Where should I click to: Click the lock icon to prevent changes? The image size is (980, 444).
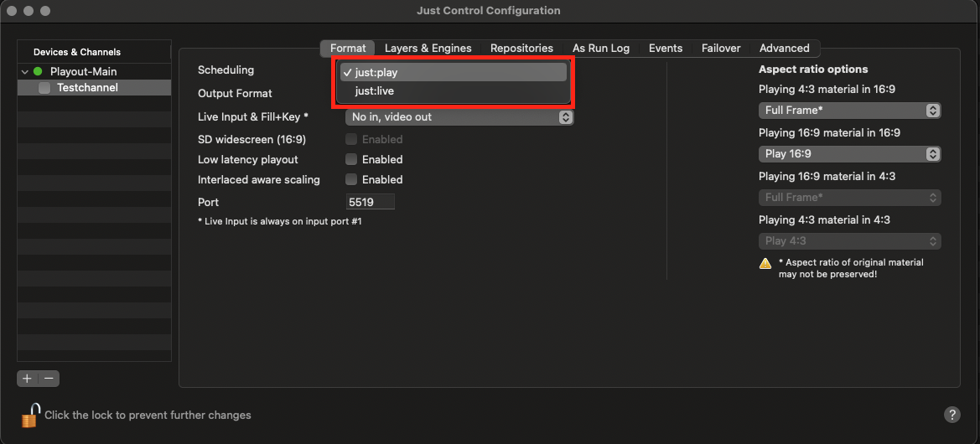coord(30,415)
